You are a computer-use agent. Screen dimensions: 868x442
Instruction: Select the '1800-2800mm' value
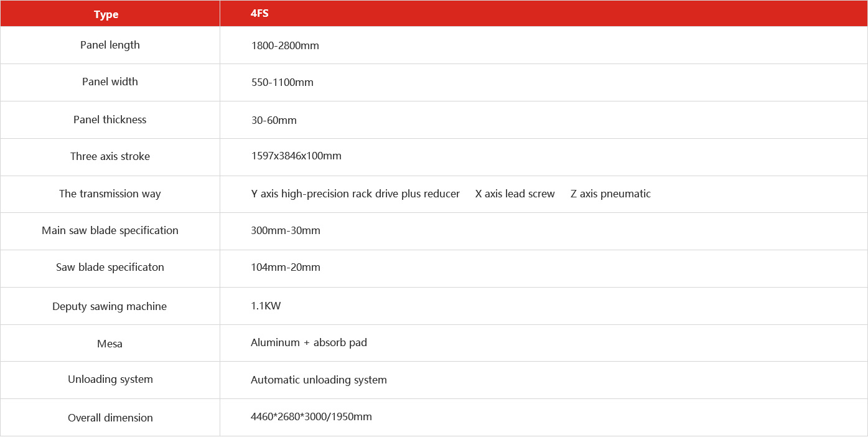285,45
